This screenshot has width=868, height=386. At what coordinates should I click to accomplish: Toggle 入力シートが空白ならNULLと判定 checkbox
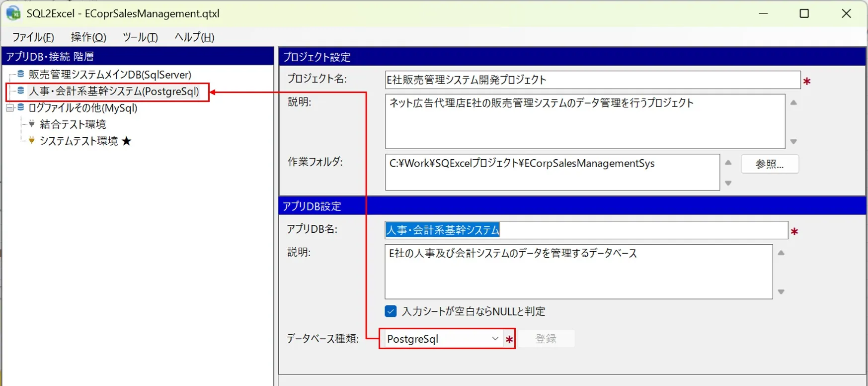click(x=391, y=311)
